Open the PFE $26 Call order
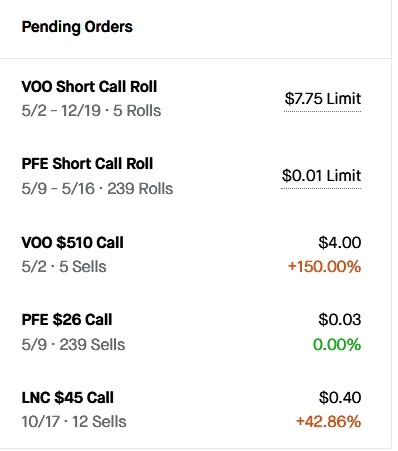 [x=196, y=332]
